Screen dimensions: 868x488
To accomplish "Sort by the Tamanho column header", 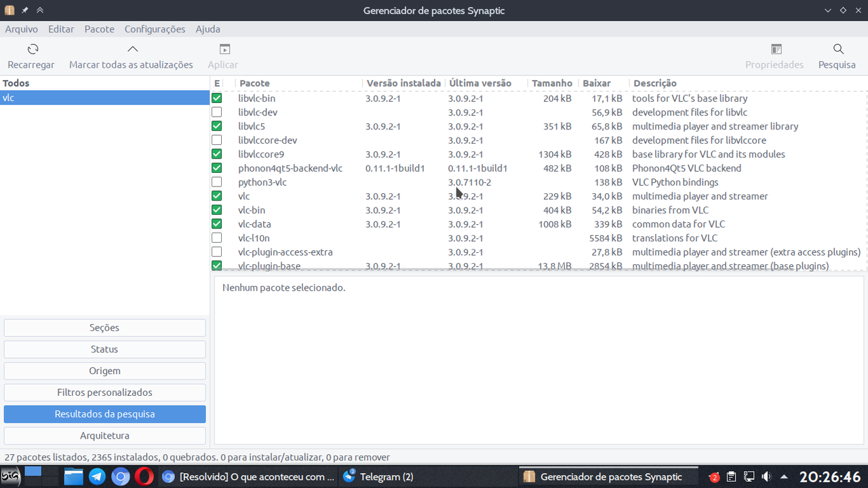I will (553, 83).
